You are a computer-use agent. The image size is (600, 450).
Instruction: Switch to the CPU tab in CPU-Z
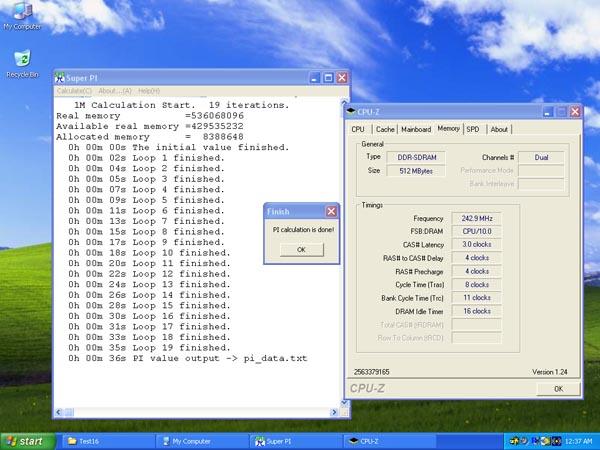[x=358, y=129]
